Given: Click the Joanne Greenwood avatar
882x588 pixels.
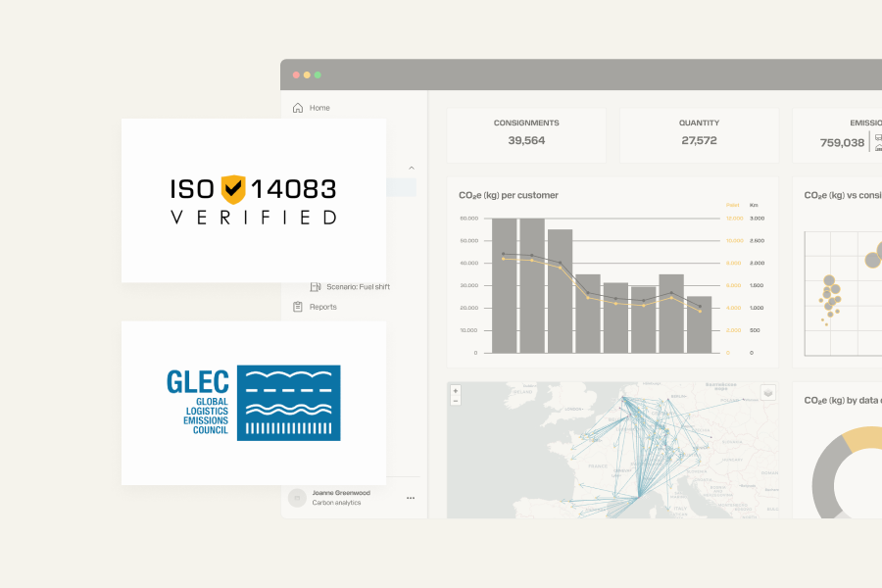Looking at the screenshot, I should [297, 498].
